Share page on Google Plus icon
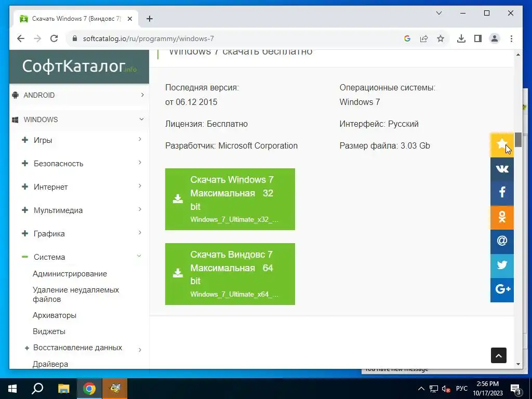 [502, 290]
